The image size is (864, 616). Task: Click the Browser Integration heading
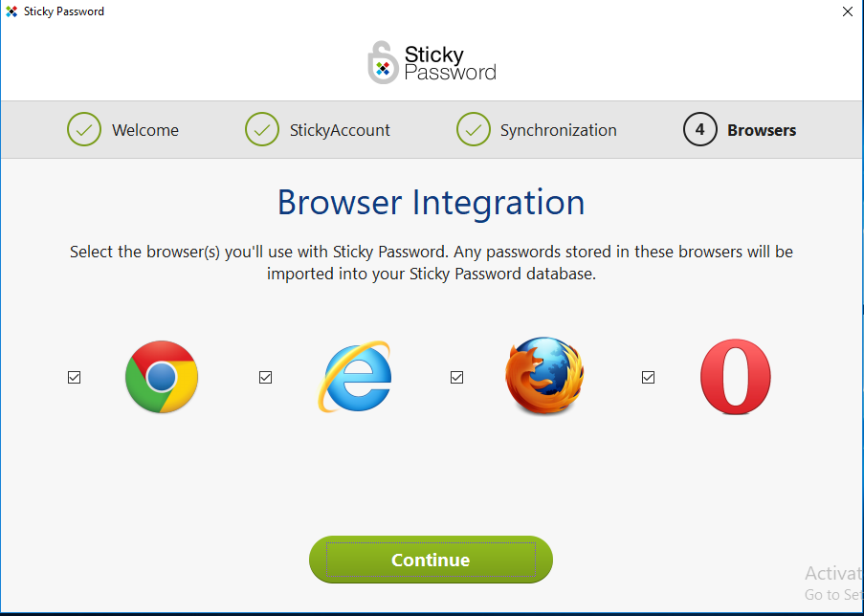431,203
